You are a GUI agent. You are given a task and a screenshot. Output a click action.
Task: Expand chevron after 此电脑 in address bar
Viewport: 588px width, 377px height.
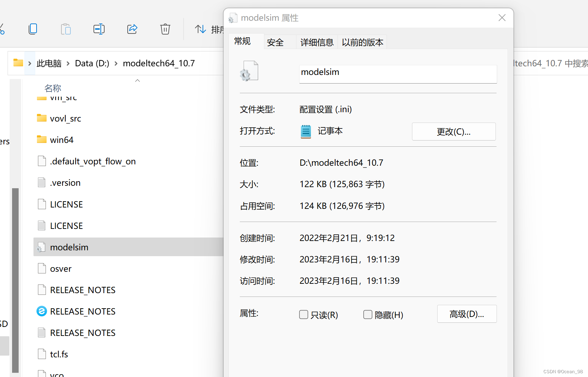coord(68,64)
